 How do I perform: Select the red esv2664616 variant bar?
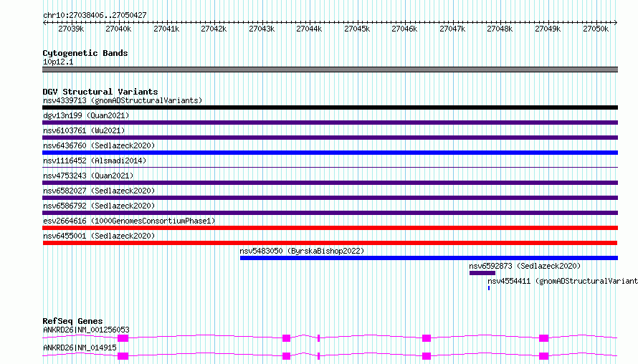coord(330,228)
